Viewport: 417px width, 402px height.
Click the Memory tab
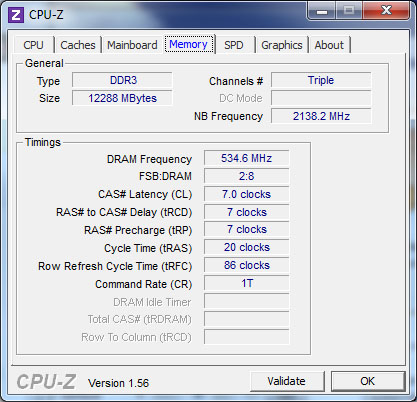tap(189, 44)
